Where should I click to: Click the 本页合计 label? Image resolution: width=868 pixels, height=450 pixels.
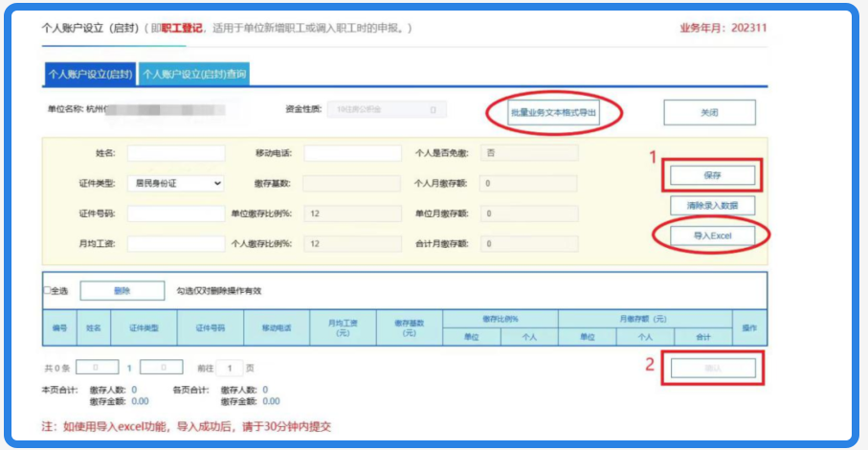(59, 390)
